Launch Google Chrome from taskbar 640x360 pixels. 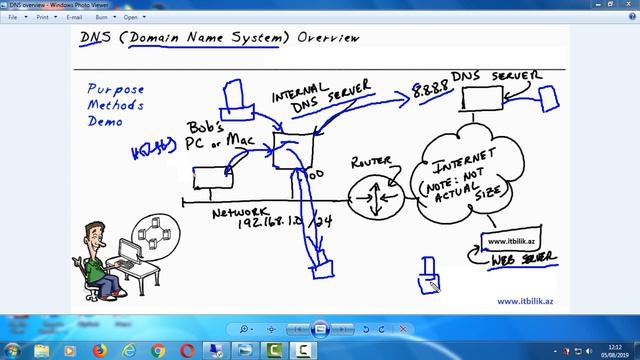[158, 351]
